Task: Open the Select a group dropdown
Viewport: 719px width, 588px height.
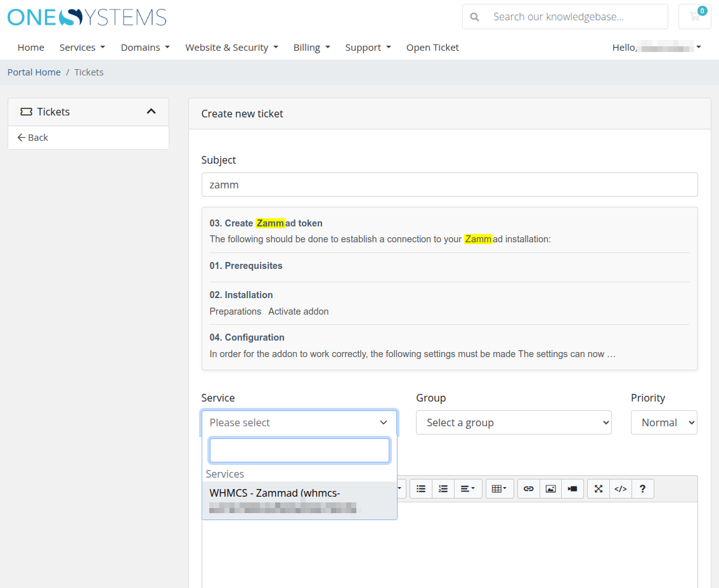Action: point(514,422)
